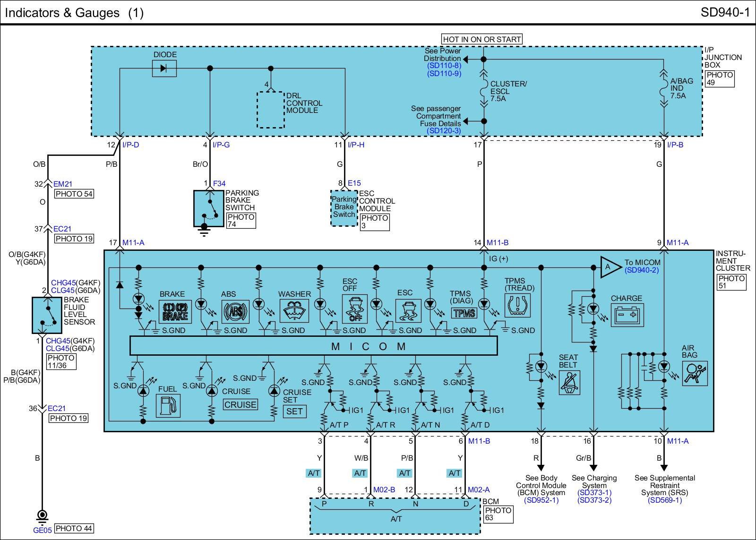Screen dimensions: 756x540
Task: Open the SD569-1 SRS reference link
Action: (664, 500)
